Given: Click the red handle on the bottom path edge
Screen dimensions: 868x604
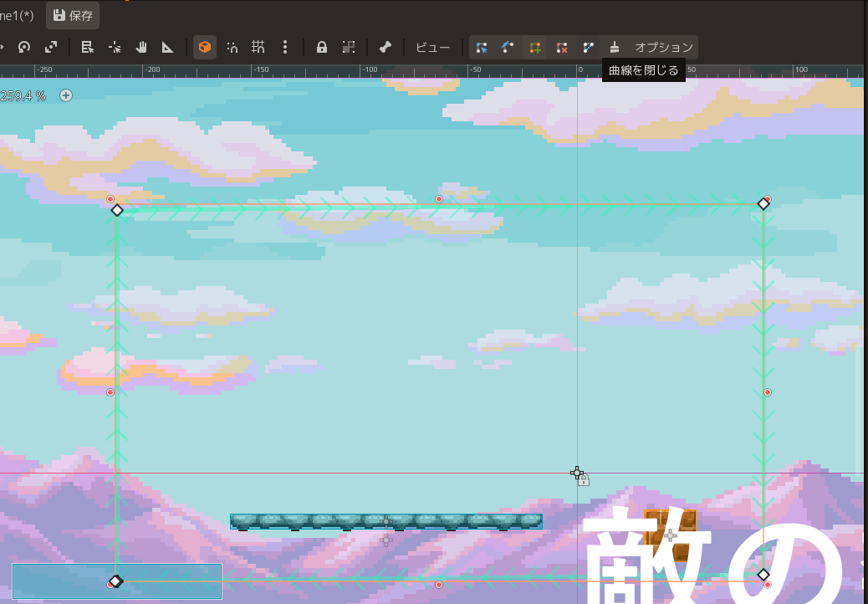Looking at the screenshot, I should click(x=439, y=585).
